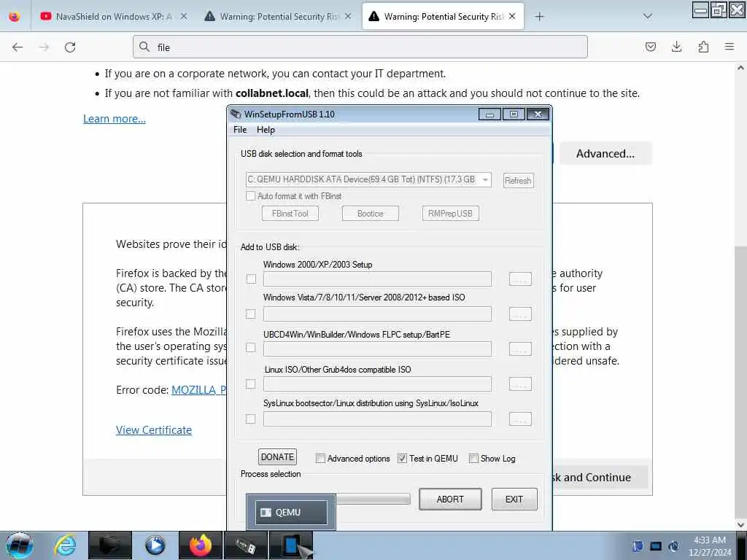
Task: Enable the Show Log checkbox
Action: pos(473,459)
